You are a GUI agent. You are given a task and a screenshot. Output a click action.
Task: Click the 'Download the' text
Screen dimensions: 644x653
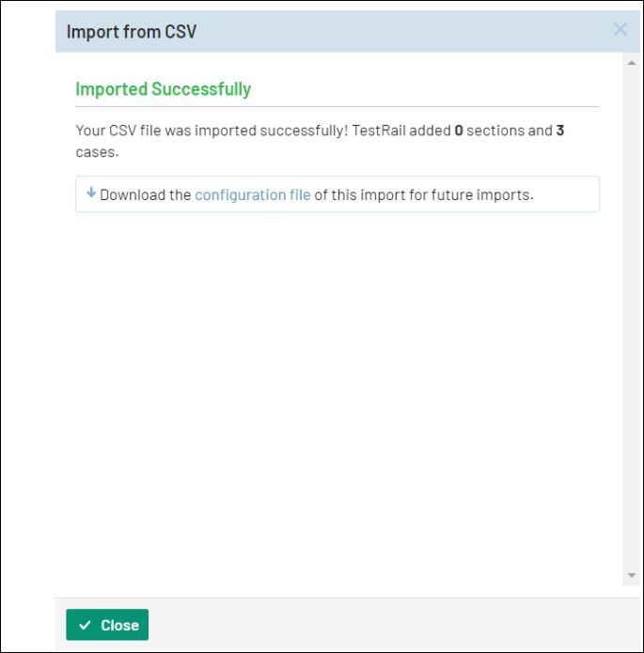[x=146, y=195]
